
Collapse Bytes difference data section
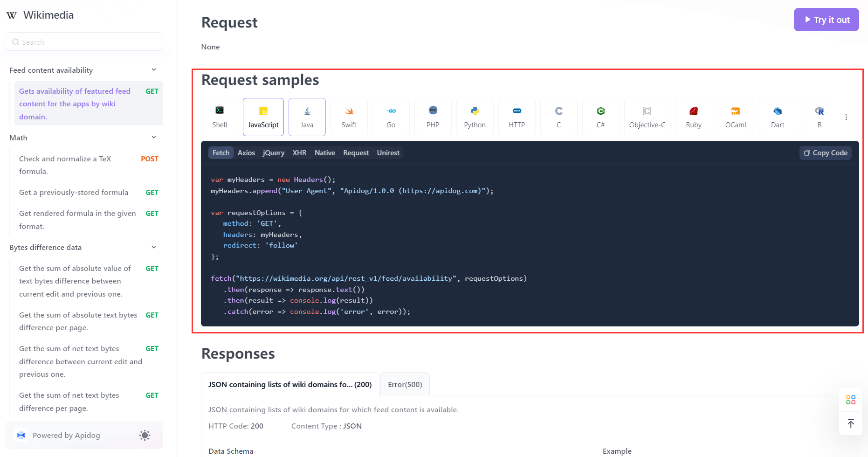click(154, 247)
